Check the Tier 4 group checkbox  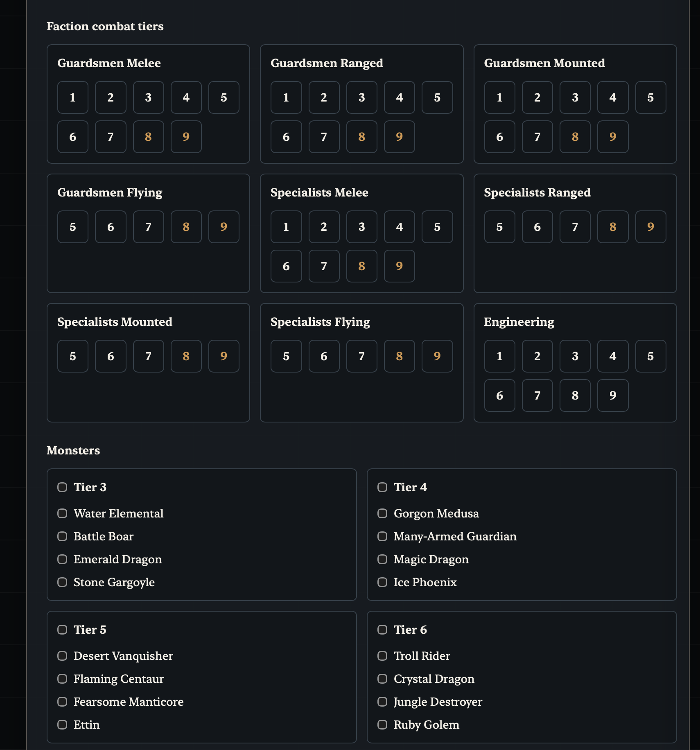(x=382, y=487)
